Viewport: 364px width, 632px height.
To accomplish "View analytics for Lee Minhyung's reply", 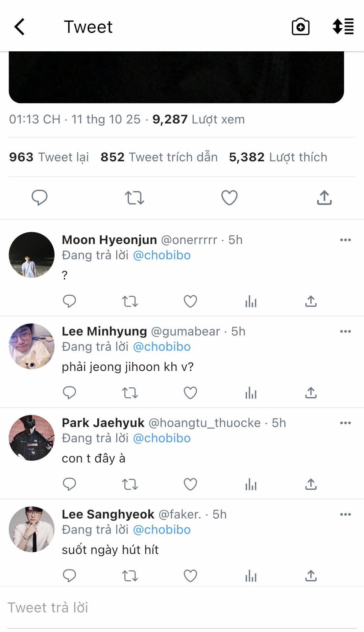I will point(251,393).
